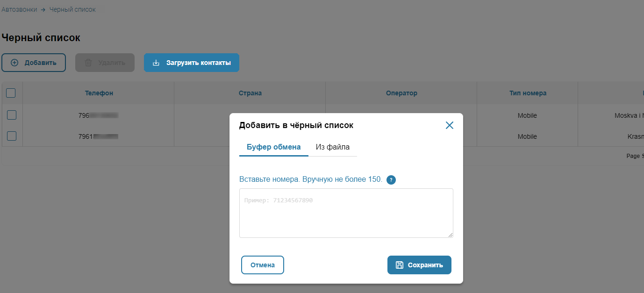Sort by the Страна column header
This screenshot has width=644, height=293.
(250, 93)
